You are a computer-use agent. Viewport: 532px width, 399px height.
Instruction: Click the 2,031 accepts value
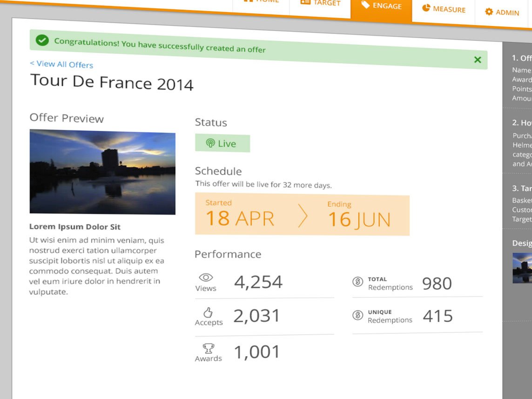click(x=256, y=316)
